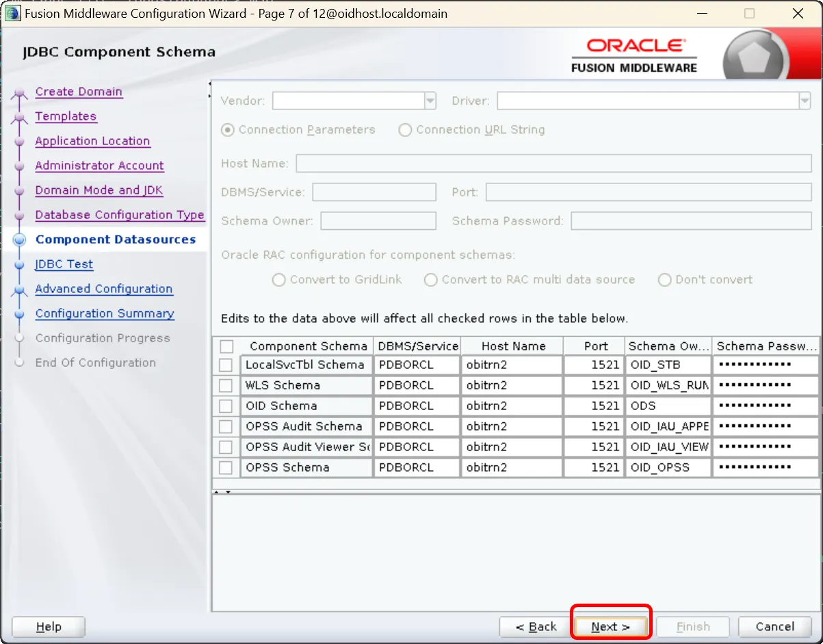The height and width of the screenshot is (644, 823).
Task: Click the Advanced Configuration step marker icon
Action: pos(19,289)
